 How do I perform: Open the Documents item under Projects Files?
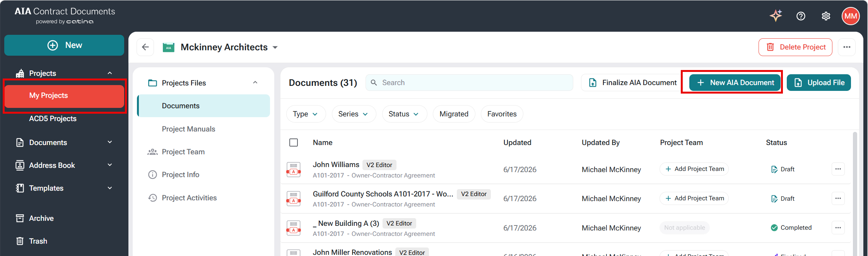pos(203,106)
